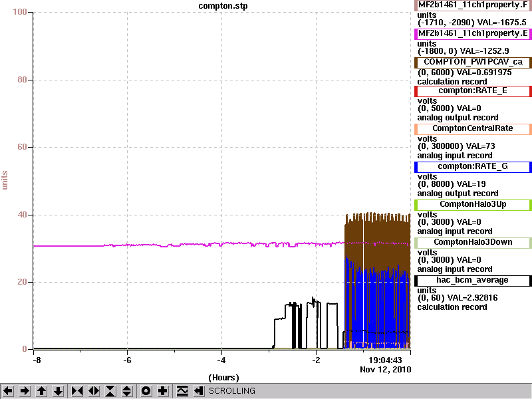The height and width of the screenshot is (399, 532).
Task: Select the MF2b1461_11ch1property.E curve label
Action: click(473, 34)
